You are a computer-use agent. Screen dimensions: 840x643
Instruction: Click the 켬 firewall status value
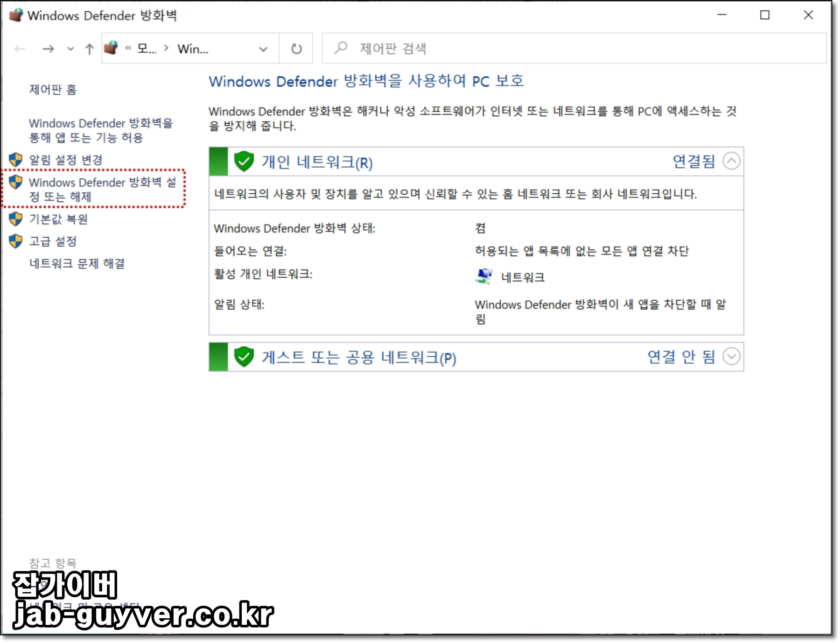[480, 228]
